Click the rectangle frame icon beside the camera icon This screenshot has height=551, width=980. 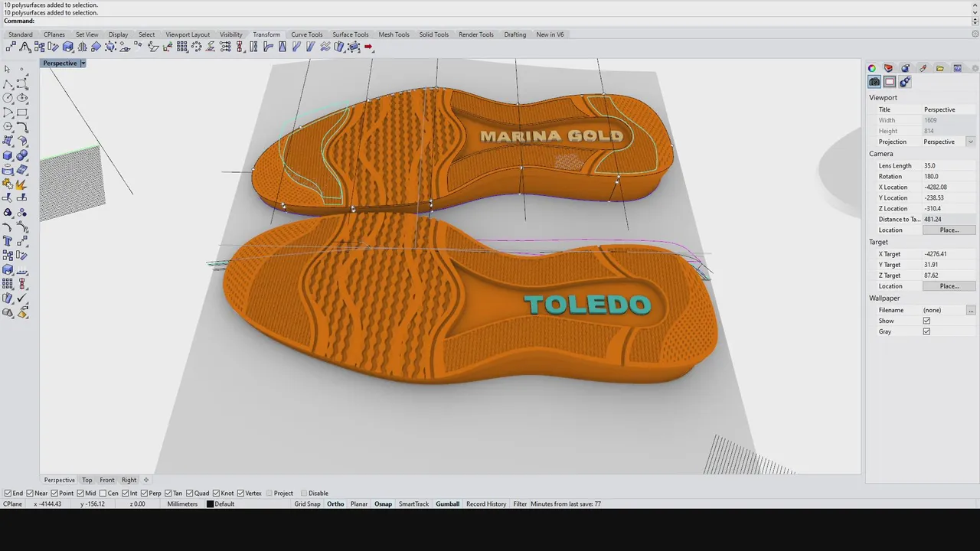(x=890, y=82)
